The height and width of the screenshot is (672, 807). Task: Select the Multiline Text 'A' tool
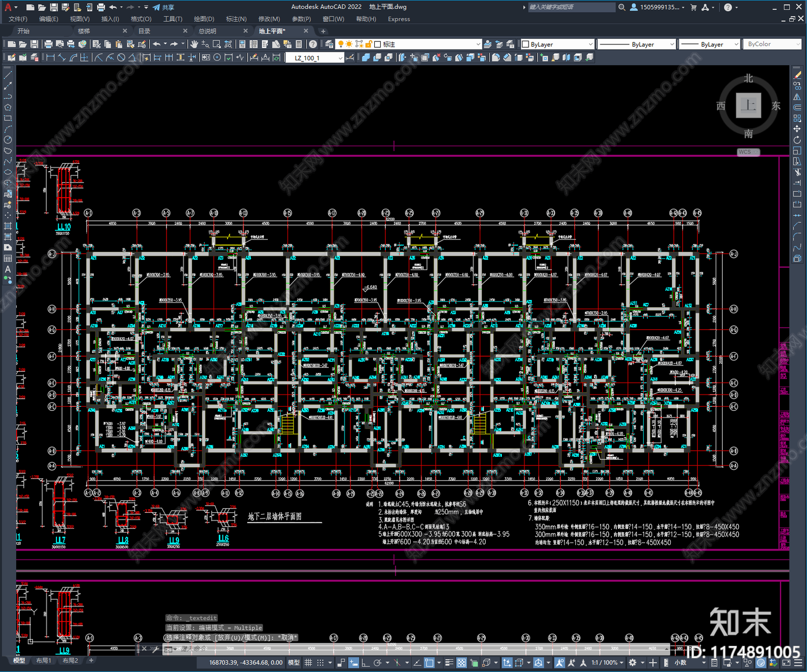coord(8,269)
